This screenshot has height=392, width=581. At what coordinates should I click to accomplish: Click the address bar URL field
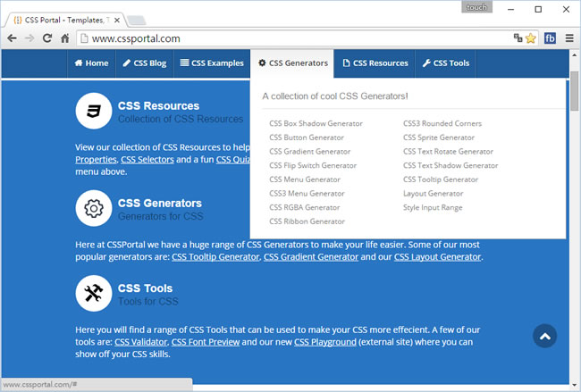295,38
